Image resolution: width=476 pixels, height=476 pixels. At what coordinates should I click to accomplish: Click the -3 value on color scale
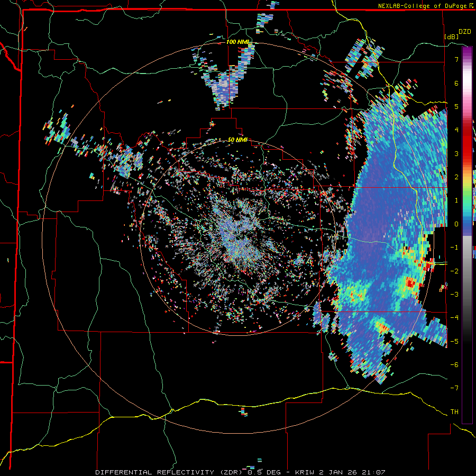(454, 295)
